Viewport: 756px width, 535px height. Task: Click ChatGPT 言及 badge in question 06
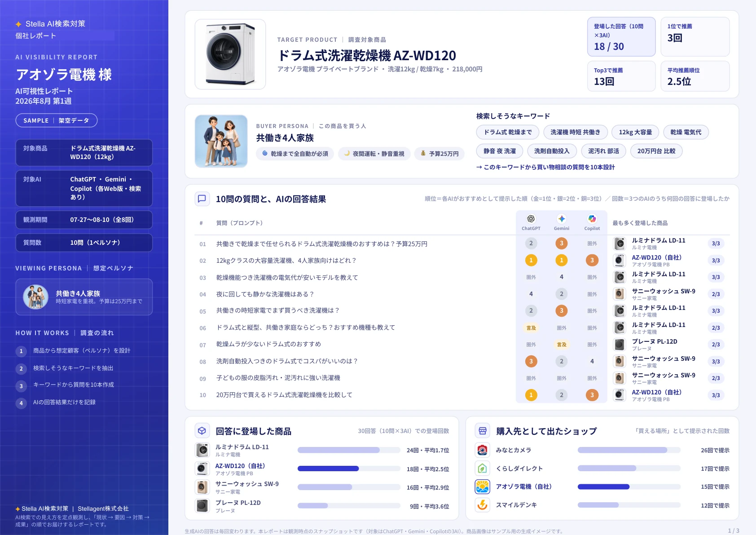(x=531, y=328)
